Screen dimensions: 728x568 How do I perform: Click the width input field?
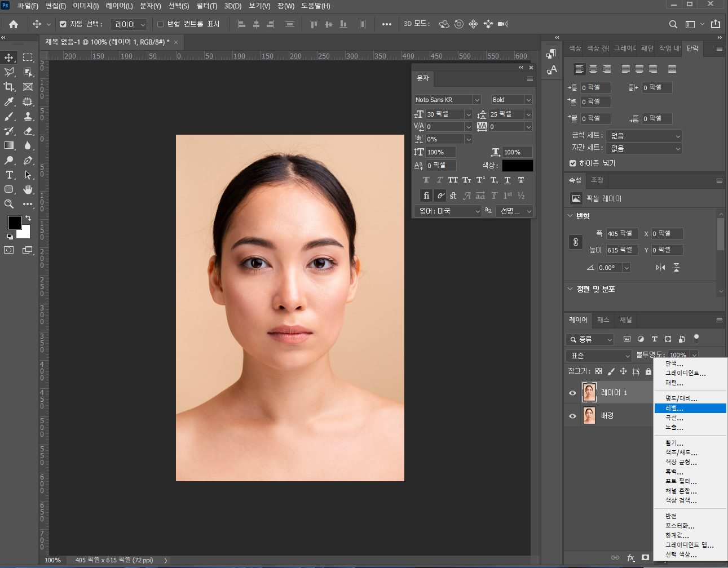click(622, 233)
